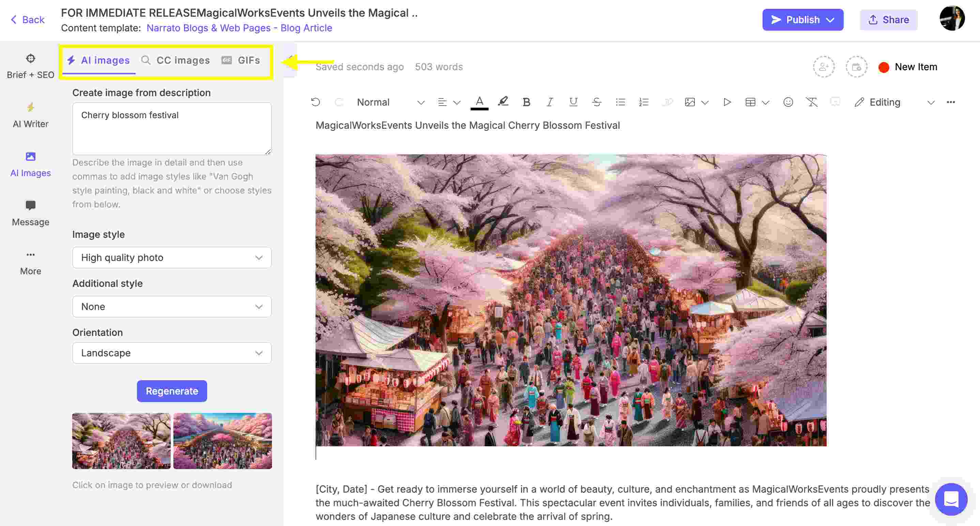Open the more toolbar options ellipsis
Screen dimensions: 980x526
(x=951, y=102)
